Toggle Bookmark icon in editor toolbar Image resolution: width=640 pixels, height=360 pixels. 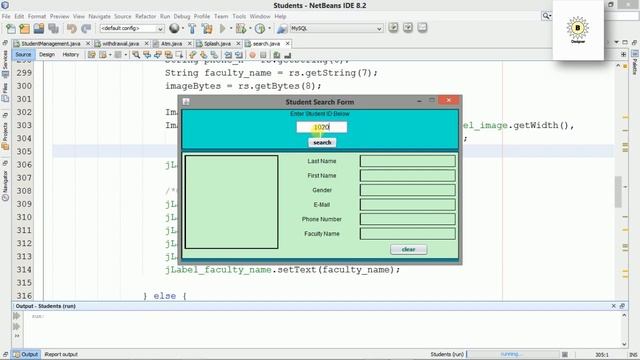tap(214, 55)
